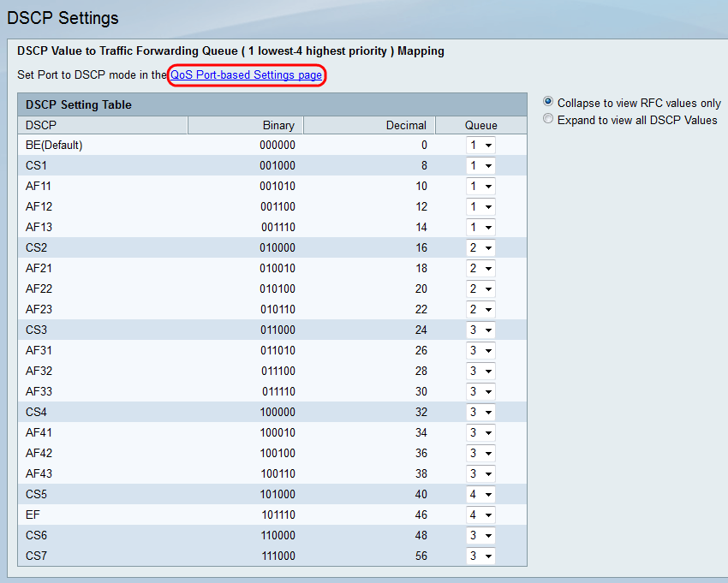Click decimal value 36
This screenshot has height=583, width=728.
pos(421,453)
